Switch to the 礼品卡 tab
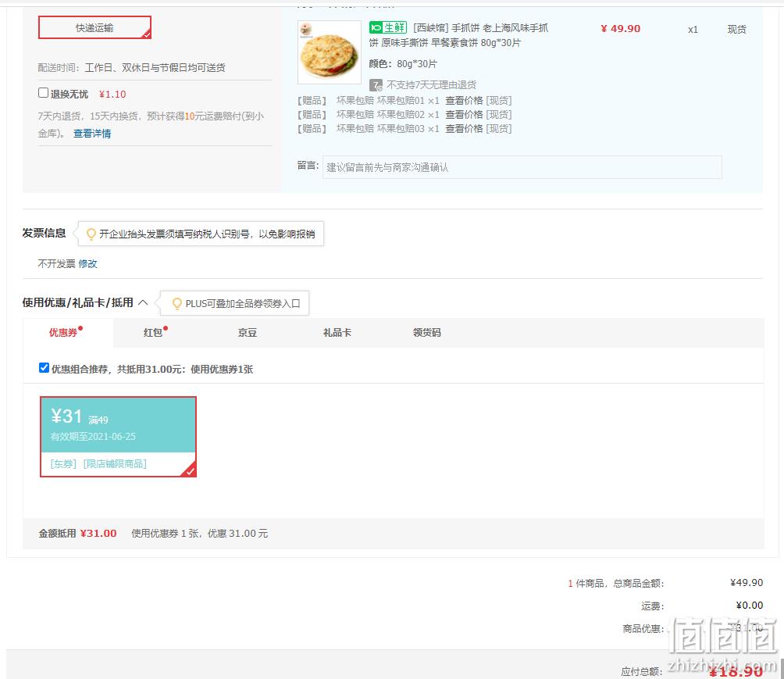Screen dimensions: 784x679 (337, 332)
